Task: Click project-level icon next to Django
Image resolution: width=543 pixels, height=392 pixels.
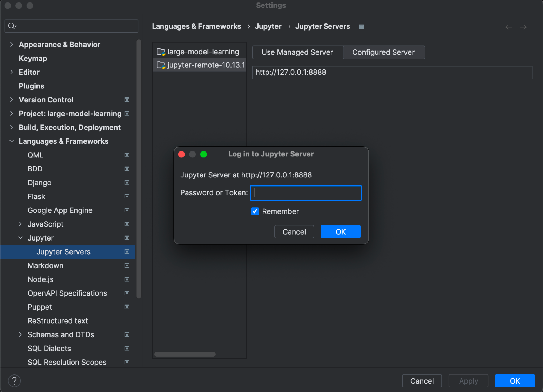Action: pyautogui.click(x=127, y=183)
